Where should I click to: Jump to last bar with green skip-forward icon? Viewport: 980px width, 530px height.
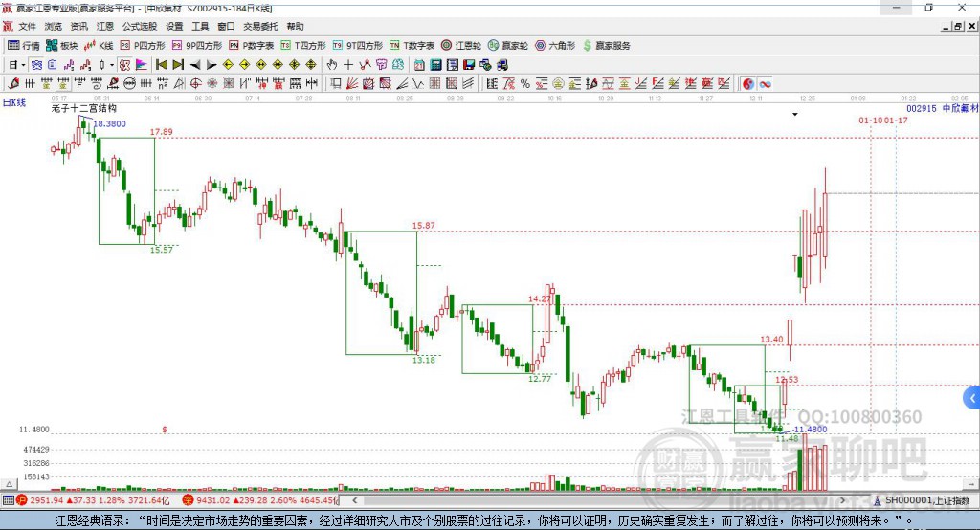[178, 65]
